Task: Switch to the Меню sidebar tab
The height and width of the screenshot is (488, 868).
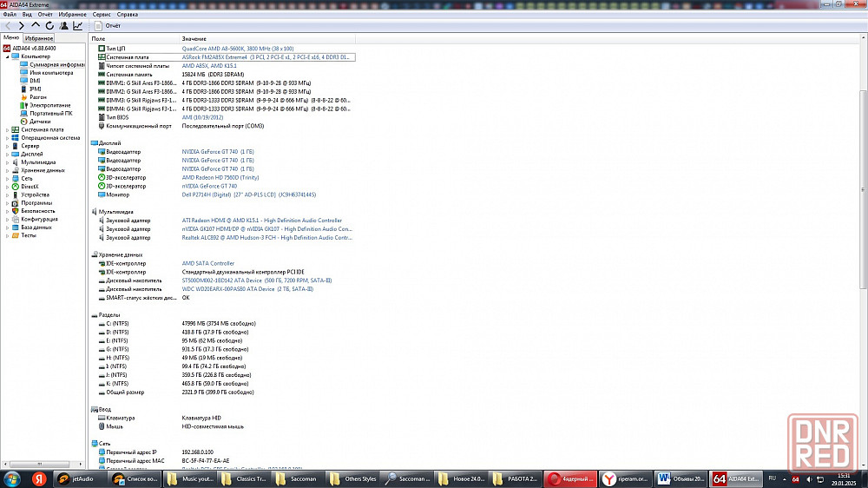Action: click(x=11, y=37)
